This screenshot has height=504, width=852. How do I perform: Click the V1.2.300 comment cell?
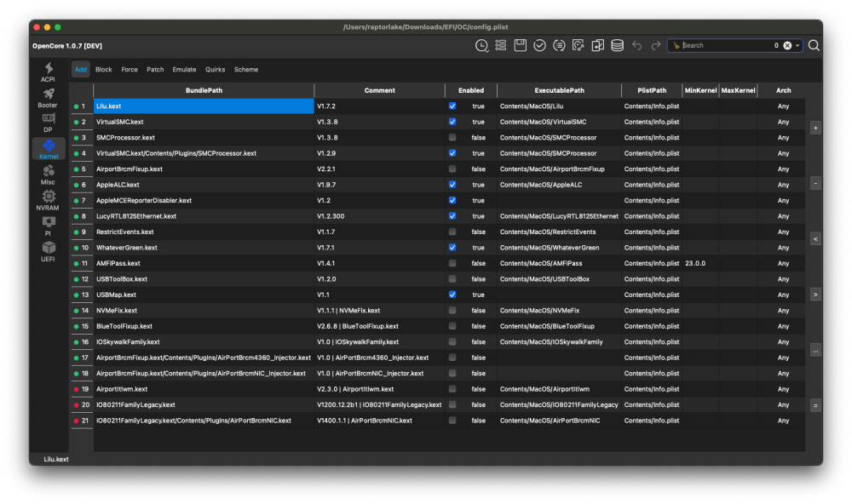point(379,216)
